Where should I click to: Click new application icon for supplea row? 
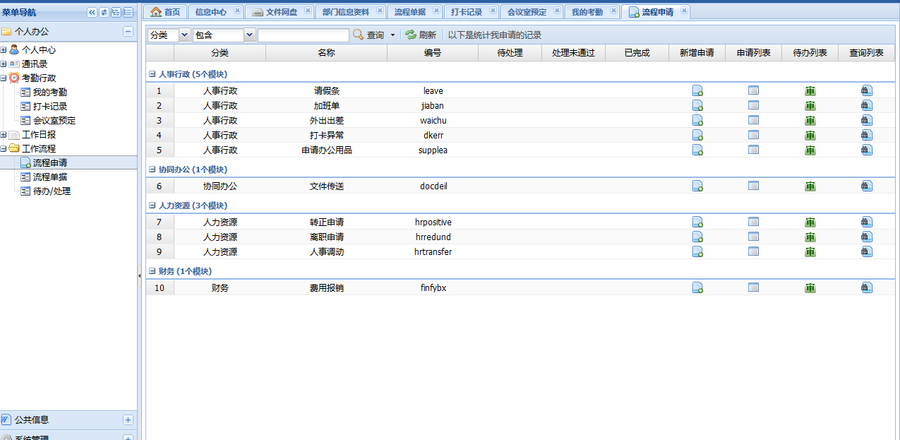[697, 150]
